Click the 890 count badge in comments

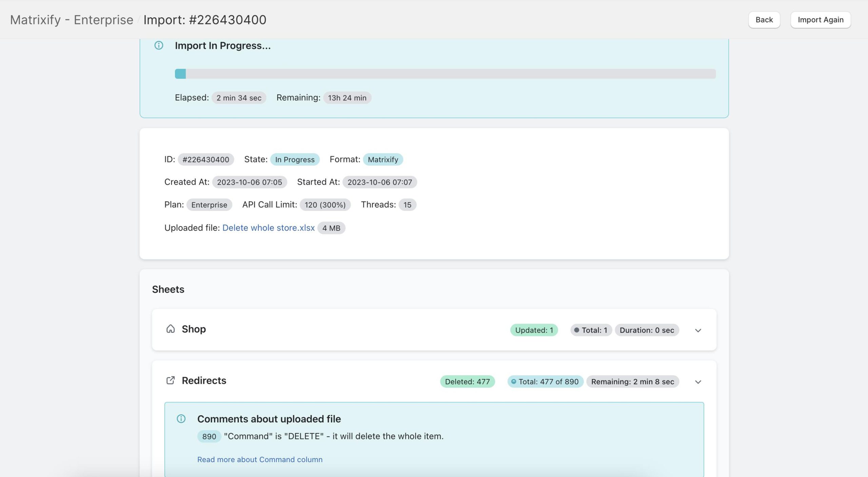coord(209,436)
